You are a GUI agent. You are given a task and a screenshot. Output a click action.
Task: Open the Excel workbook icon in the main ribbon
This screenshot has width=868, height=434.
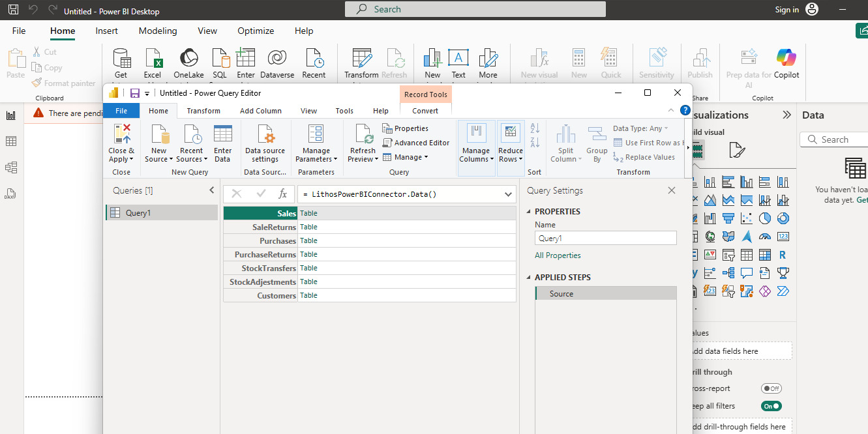click(153, 58)
